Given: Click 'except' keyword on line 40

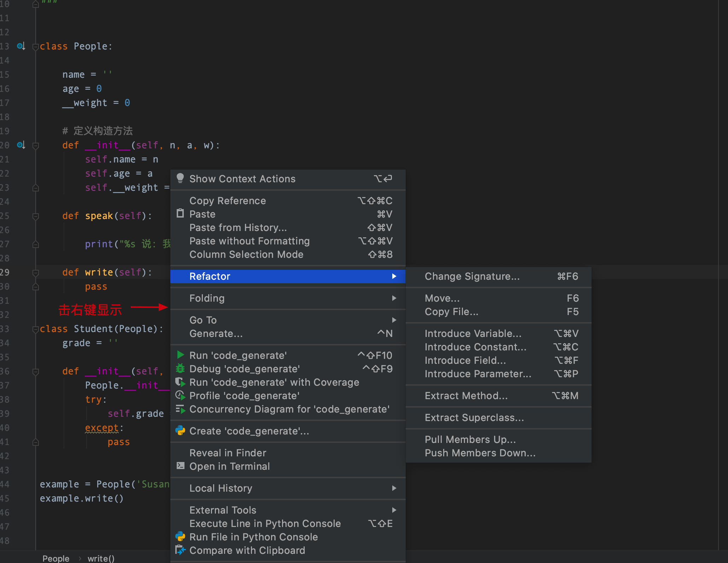Looking at the screenshot, I should (x=102, y=428).
